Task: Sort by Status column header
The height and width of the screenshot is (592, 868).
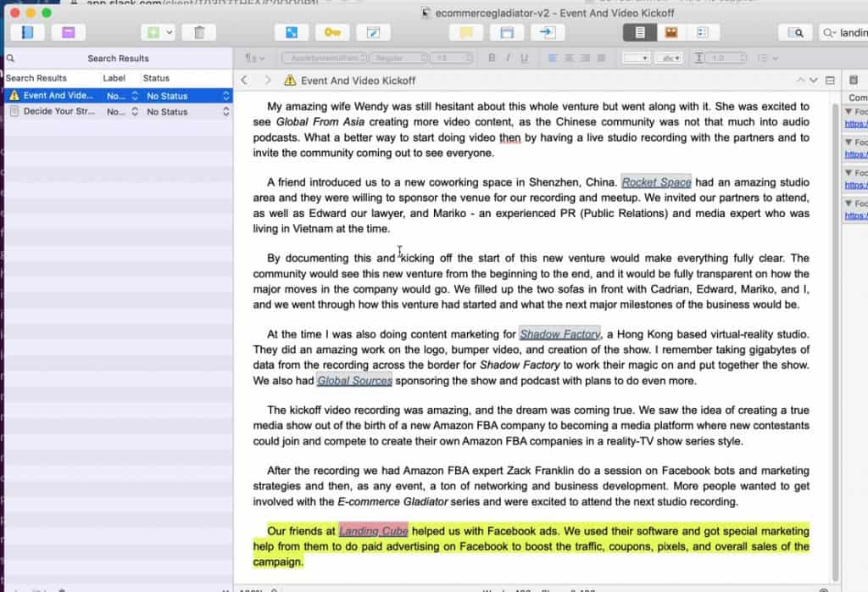Action: pyautogui.click(x=156, y=78)
